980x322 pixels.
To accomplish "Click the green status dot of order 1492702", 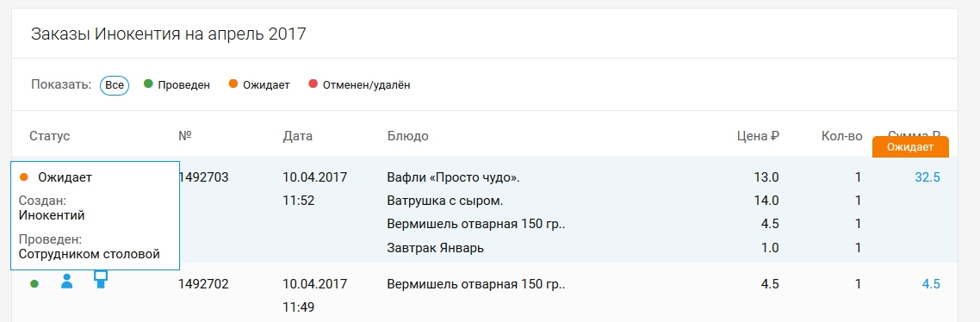I will click(x=34, y=284).
